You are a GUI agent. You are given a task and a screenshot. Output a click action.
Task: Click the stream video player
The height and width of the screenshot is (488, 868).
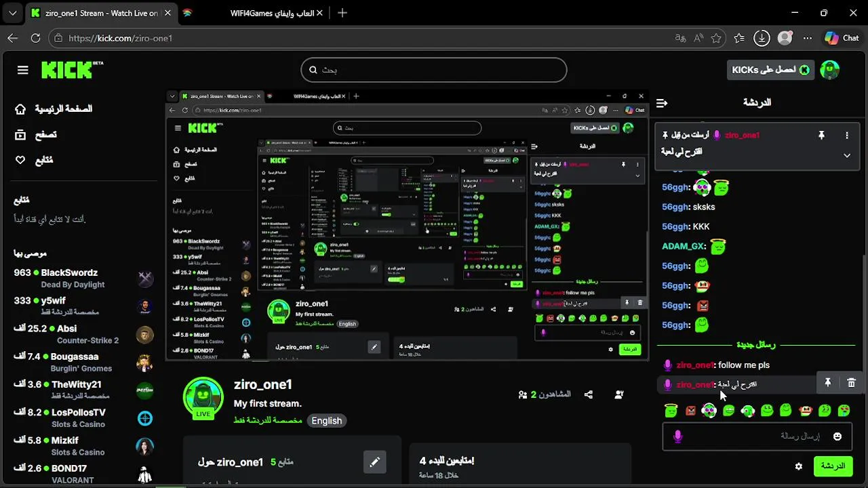(407, 224)
